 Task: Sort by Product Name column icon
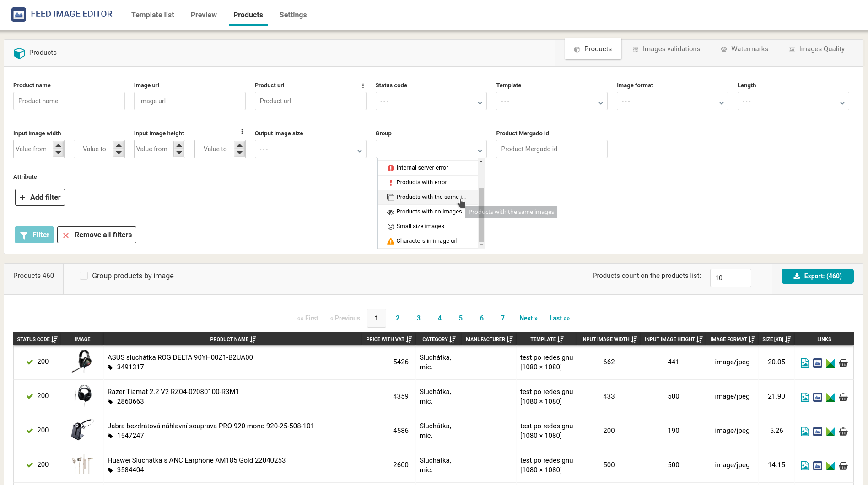[253, 339]
